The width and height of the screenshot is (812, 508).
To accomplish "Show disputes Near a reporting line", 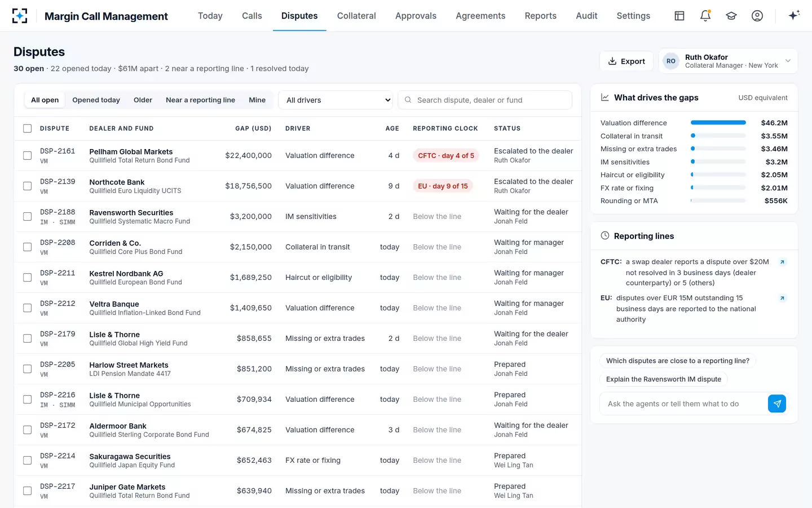I will pos(200,100).
